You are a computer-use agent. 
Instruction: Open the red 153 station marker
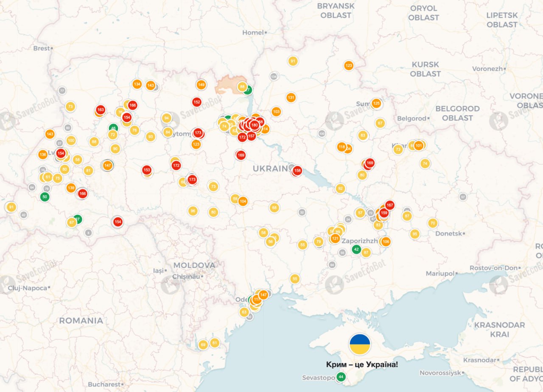[147, 170]
